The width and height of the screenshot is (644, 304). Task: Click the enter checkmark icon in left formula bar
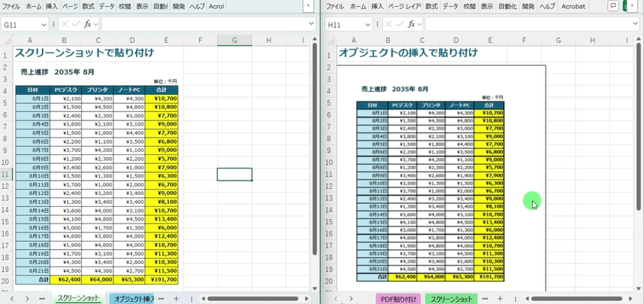(76, 24)
